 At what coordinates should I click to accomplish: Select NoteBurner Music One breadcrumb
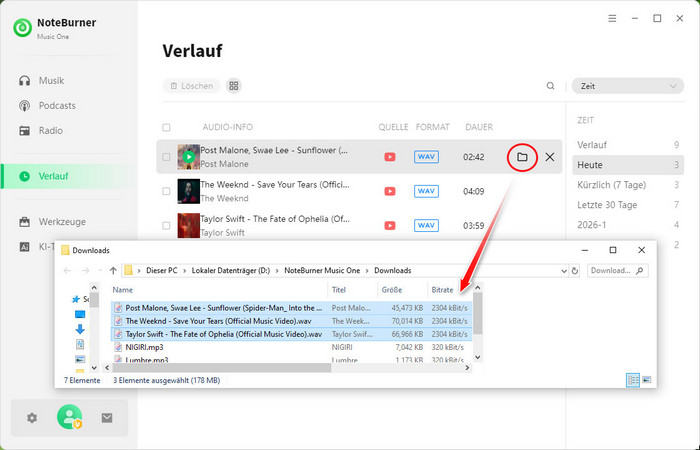[322, 271]
